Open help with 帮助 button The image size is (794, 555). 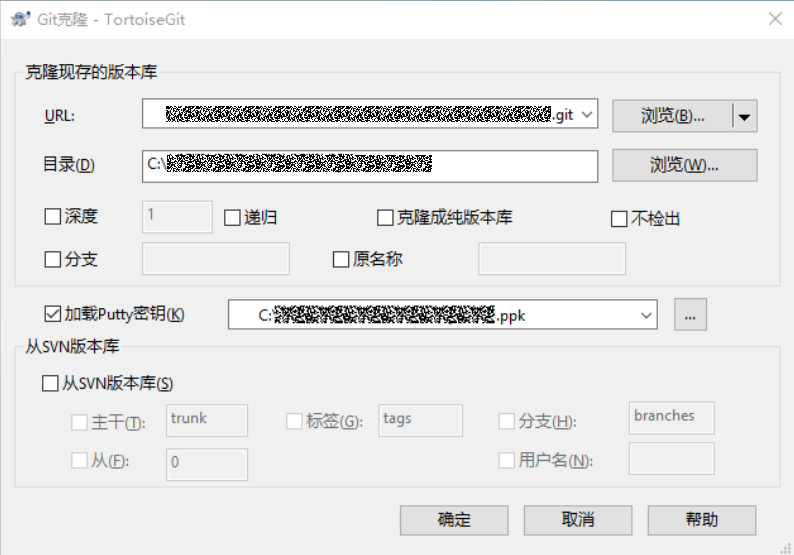point(701,520)
